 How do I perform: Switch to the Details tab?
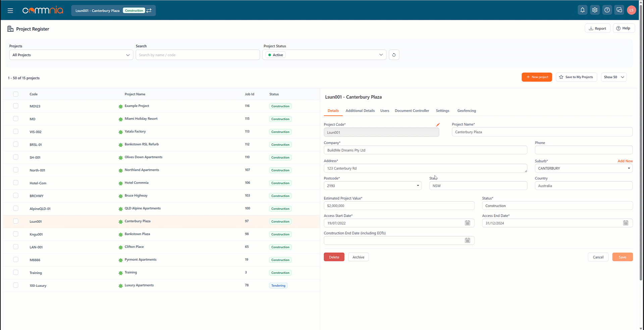pos(333,111)
